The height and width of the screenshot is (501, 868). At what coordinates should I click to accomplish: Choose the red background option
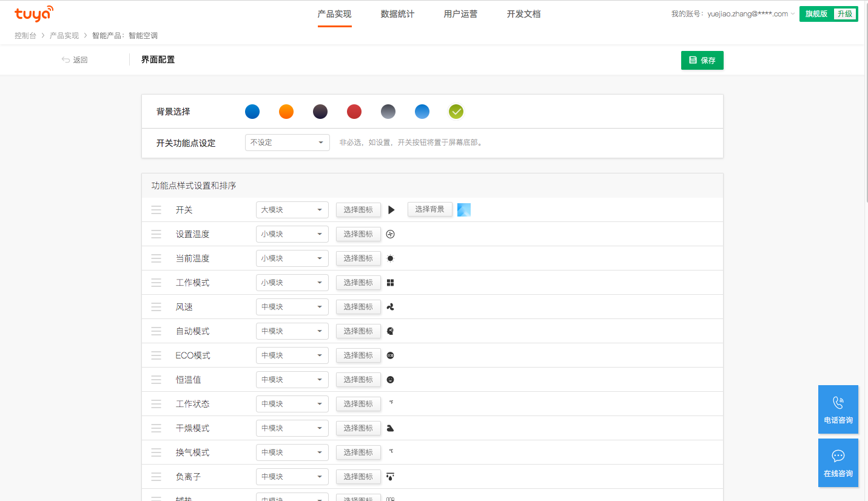tap(354, 112)
